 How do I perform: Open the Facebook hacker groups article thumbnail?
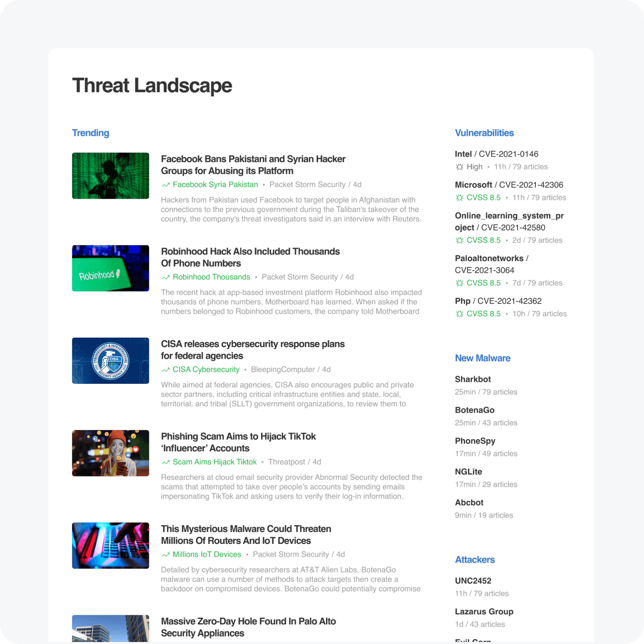[x=111, y=176]
